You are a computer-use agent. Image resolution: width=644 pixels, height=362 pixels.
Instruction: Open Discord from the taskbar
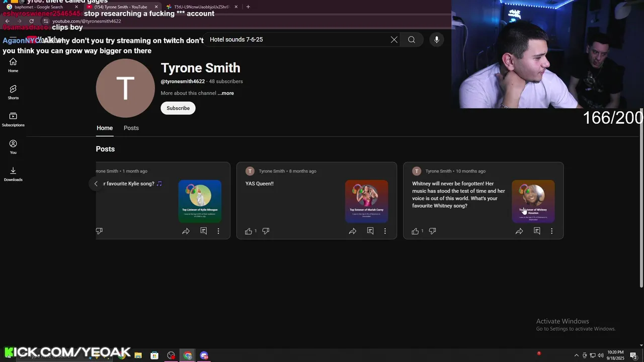[204, 355]
